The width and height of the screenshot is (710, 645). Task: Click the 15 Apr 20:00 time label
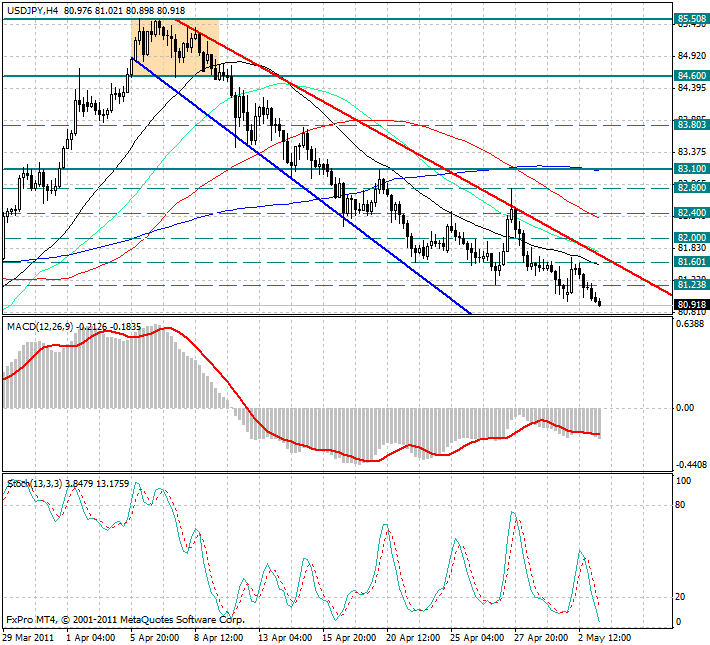tap(349, 637)
